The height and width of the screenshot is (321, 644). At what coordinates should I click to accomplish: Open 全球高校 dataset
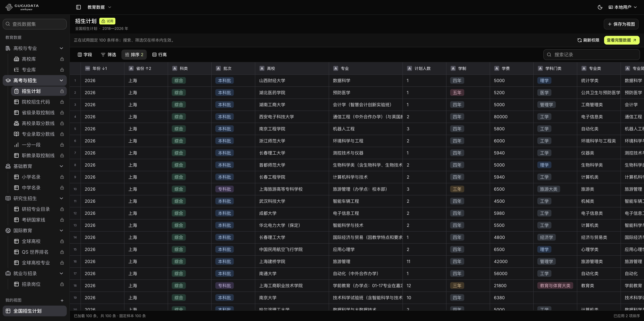(x=39, y=241)
